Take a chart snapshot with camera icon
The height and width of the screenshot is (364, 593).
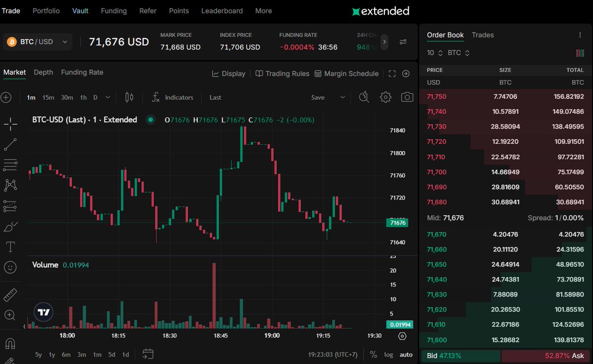pyautogui.click(x=407, y=97)
